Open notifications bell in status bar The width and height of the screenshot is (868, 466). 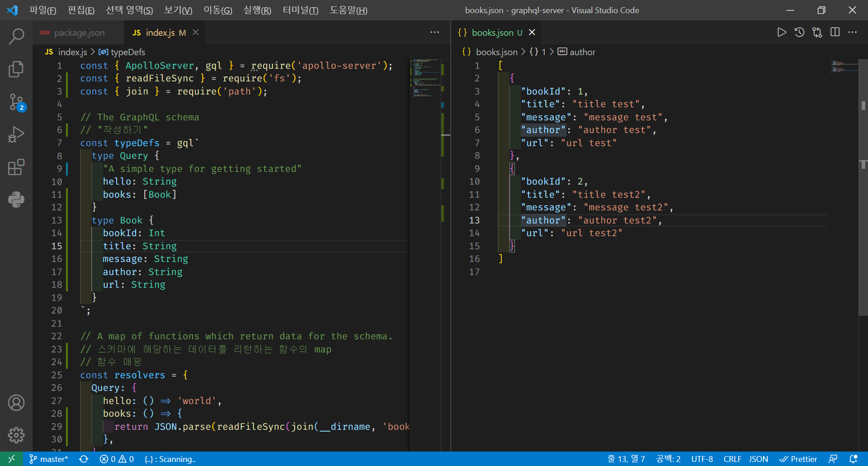click(x=854, y=459)
